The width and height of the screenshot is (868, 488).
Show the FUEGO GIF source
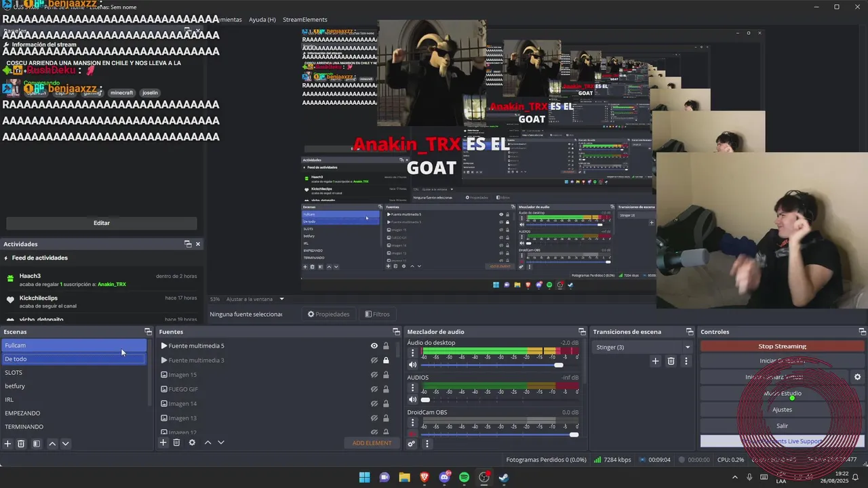pos(374,389)
